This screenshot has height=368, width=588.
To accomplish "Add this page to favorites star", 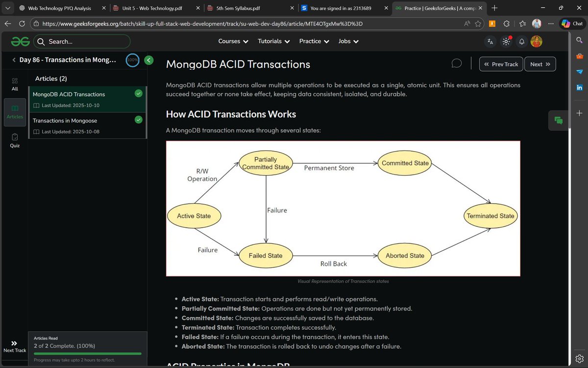I will pos(478,24).
